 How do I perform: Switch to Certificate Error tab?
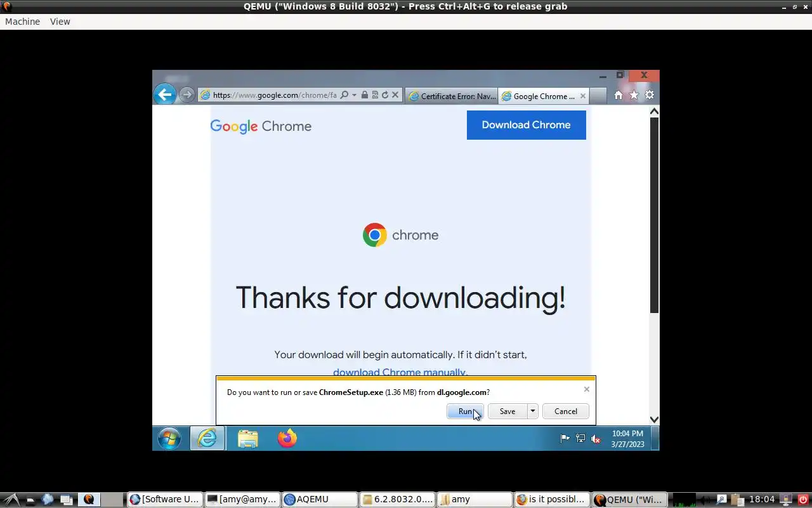coord(452,96)
